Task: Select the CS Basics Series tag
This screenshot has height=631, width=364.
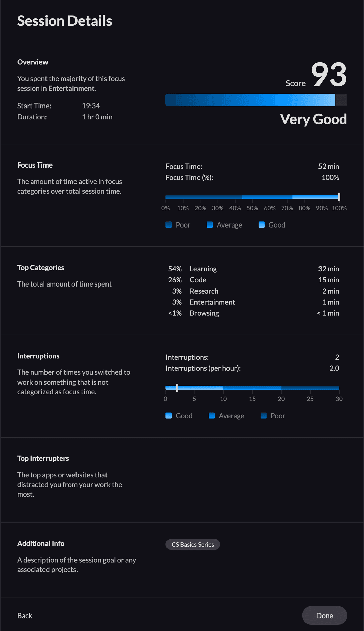Action: pos(193,544)
